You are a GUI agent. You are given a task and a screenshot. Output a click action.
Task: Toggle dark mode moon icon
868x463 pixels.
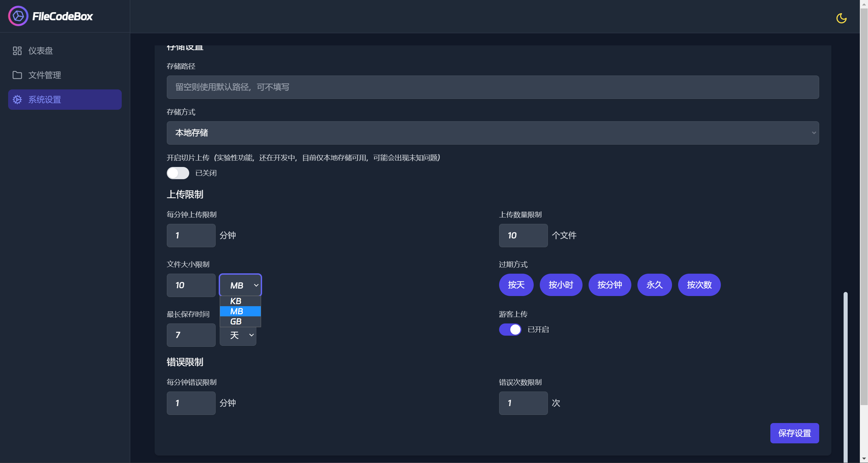coord(841,18)
